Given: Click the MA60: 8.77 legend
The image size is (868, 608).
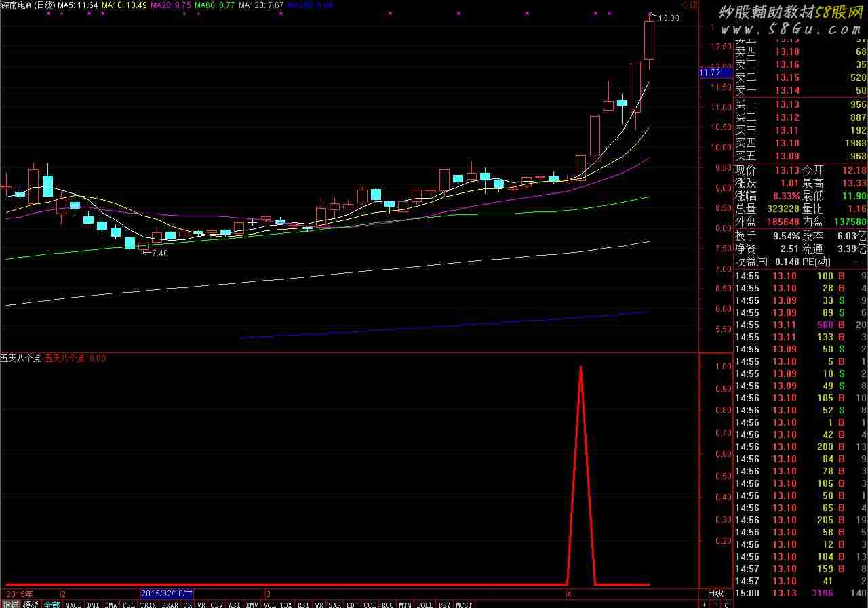Looking at the screenshot, I should tap(215, 5).
